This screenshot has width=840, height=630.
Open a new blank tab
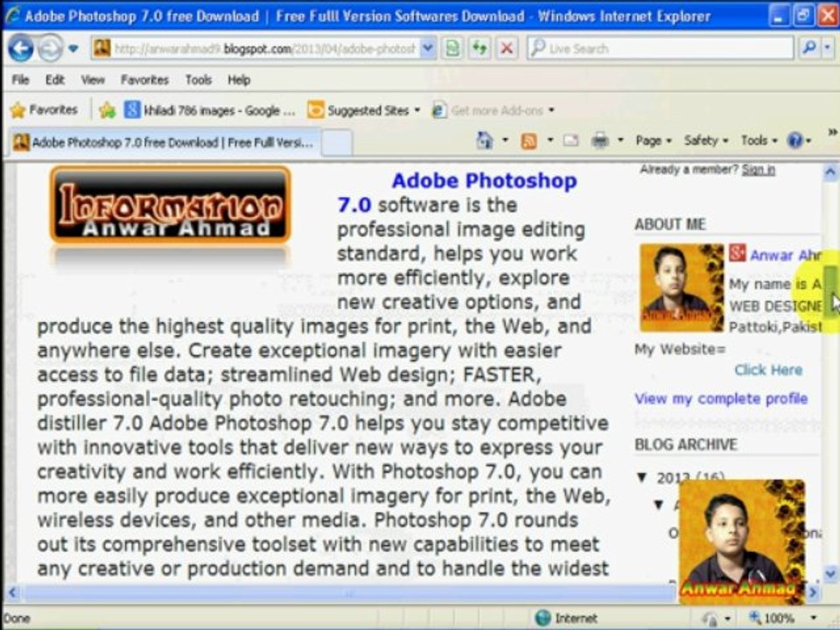(x=336, y=143)
